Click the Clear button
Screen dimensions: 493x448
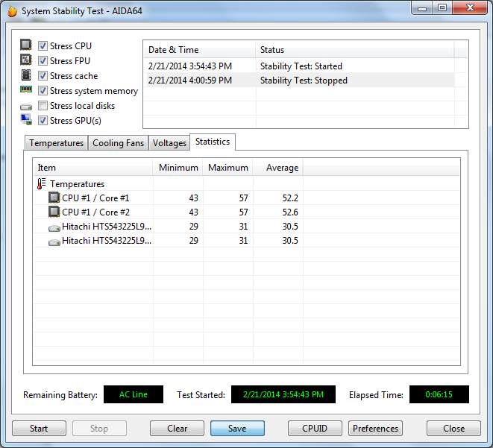(177, 428)
